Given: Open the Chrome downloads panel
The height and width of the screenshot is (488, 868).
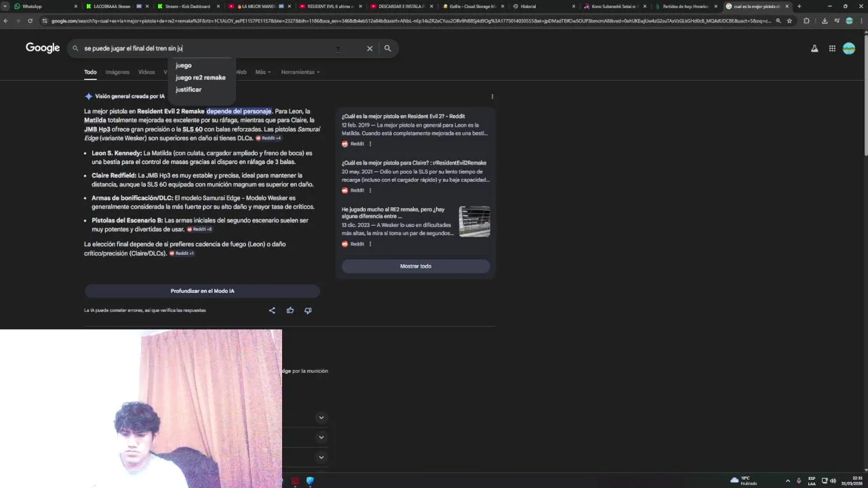Looking at the screenshot, I should [825, 21].
